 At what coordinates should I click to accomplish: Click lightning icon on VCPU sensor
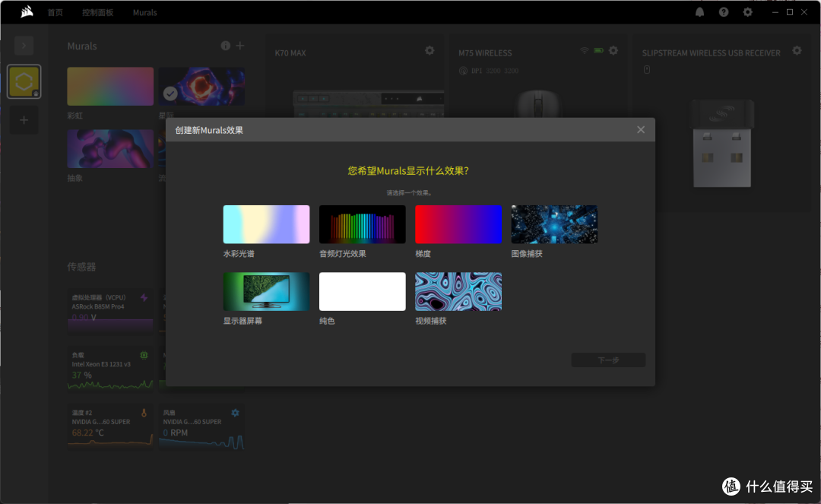pos(144,298)
